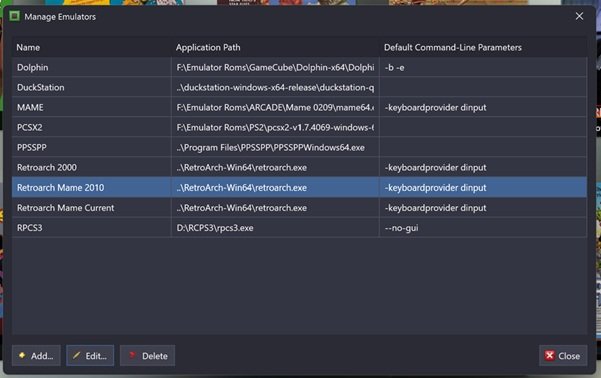Delete the selected emulator
The width and height of the screenshot is (601, 378).
(147, 356)
